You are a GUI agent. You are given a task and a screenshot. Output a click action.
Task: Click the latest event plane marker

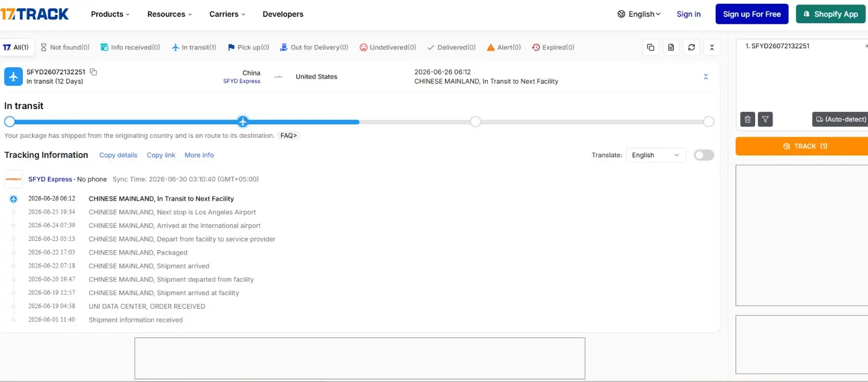point(14,199)
